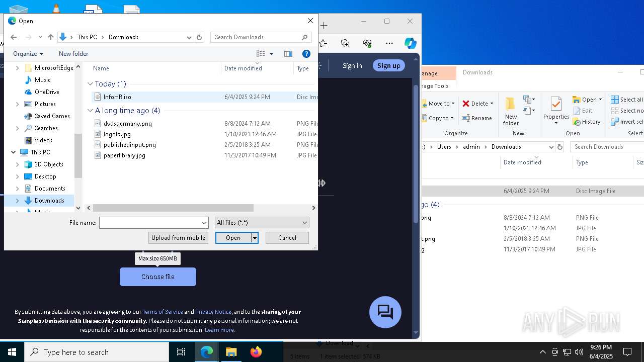The width and height of the screenshot is (644, 362).
Task: Select Downloads in the navigation tree
Action: [x=49, y=201]
